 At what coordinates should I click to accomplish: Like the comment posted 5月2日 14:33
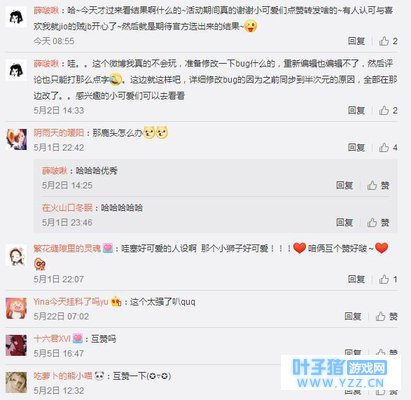[388, 110]
